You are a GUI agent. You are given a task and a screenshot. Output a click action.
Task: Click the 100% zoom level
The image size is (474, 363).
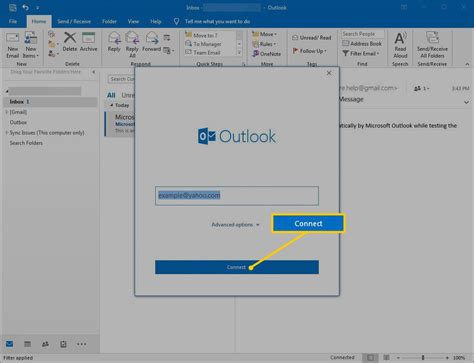(x=459, y=358)
